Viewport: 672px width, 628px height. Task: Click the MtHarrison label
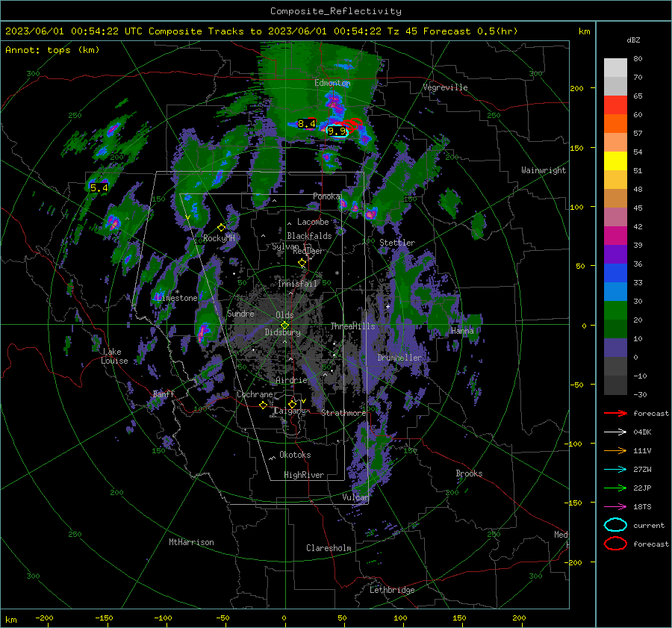tap(191, 542)
